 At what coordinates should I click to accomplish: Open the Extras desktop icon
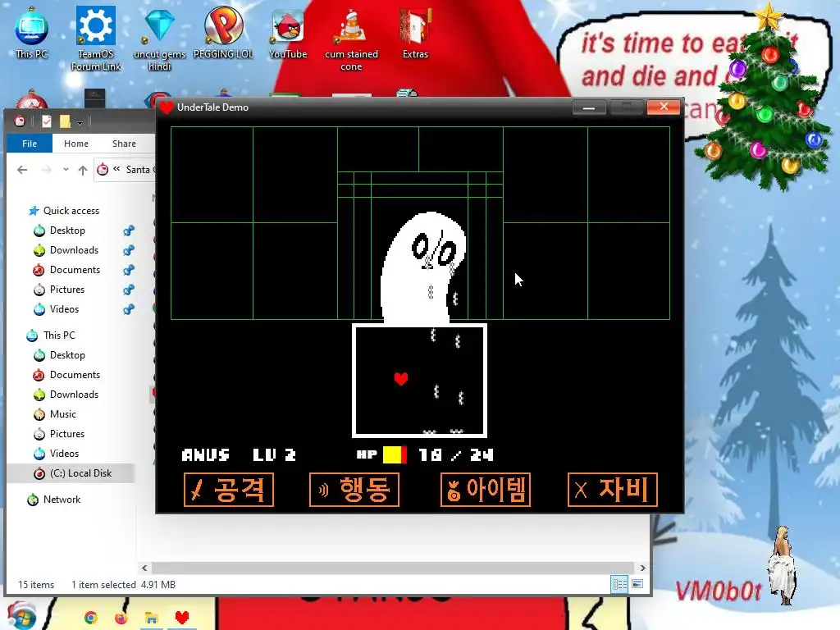click(415, 33)
